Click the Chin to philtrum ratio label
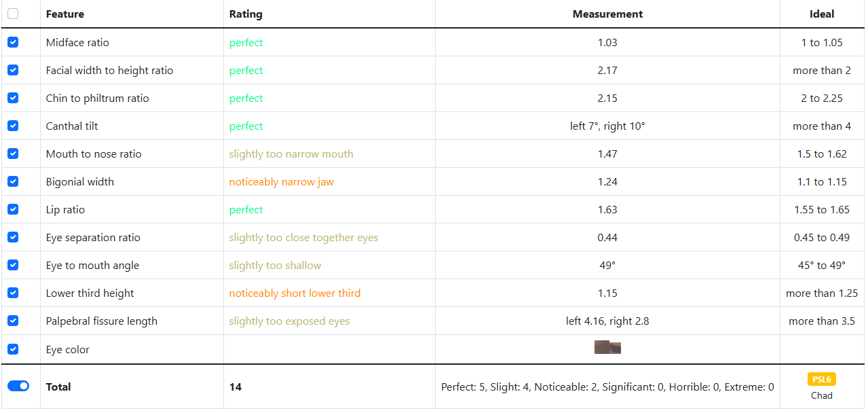This screenshot has width=868, height=413. click(x=97, y=98)
